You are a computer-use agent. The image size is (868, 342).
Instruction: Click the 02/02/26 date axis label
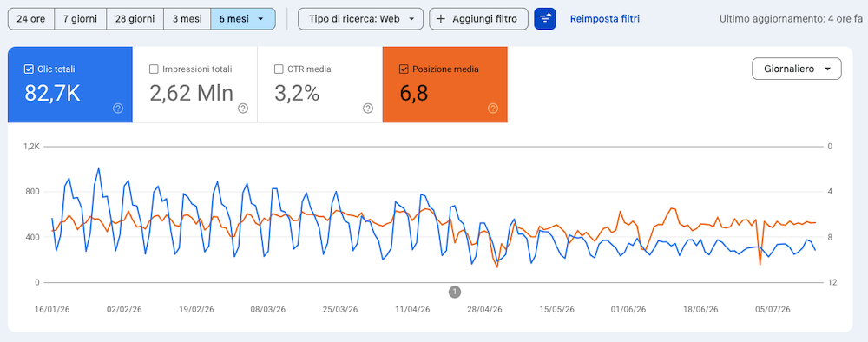124,309
